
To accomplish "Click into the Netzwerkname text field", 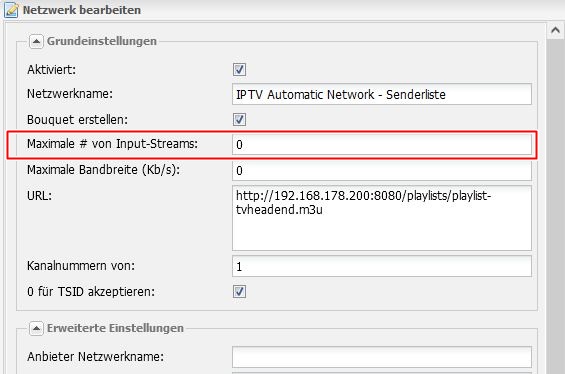I will [x=382, y=94].
